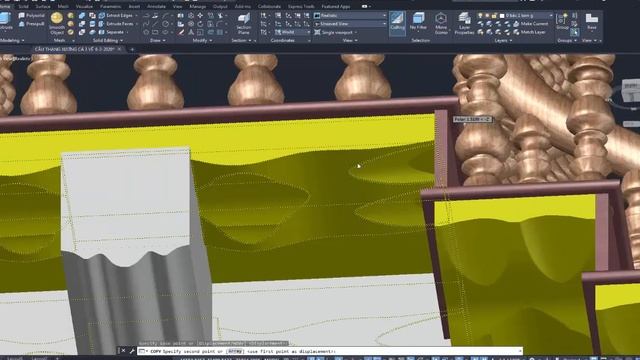
Task: Click the Base view tool
Action: [x=591, y=21]
